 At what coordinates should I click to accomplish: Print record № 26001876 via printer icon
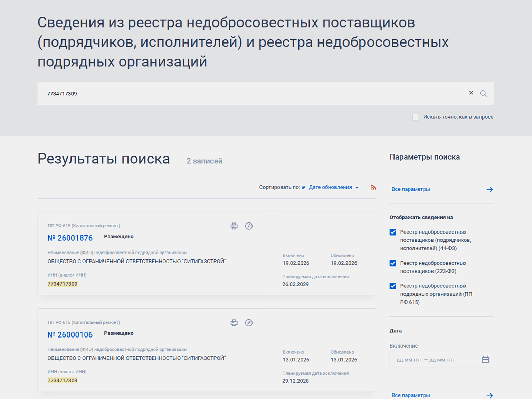point(234,226)
